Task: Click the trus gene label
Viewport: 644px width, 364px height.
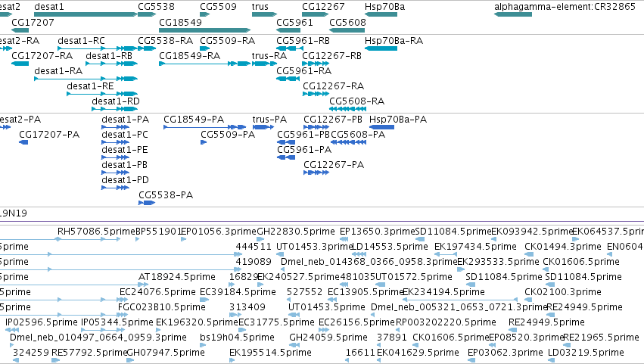Action: pyautogui.click(x=260, y=7)
